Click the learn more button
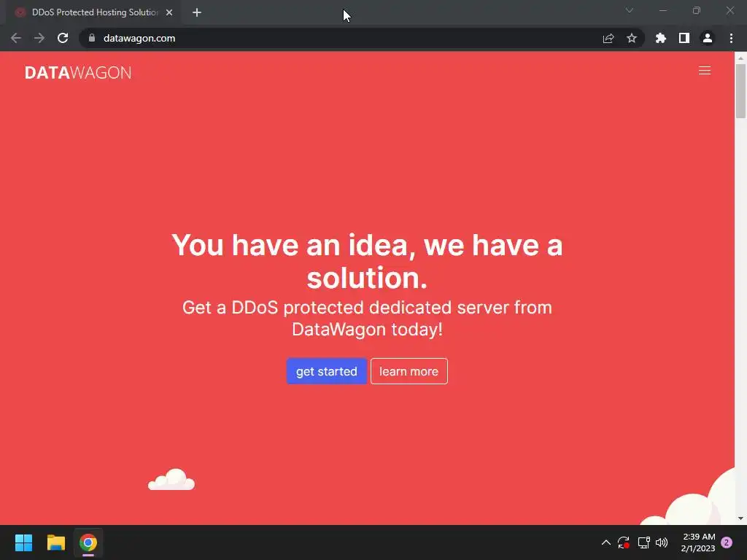Screen dimensions: 747x560 pos(409,371)
